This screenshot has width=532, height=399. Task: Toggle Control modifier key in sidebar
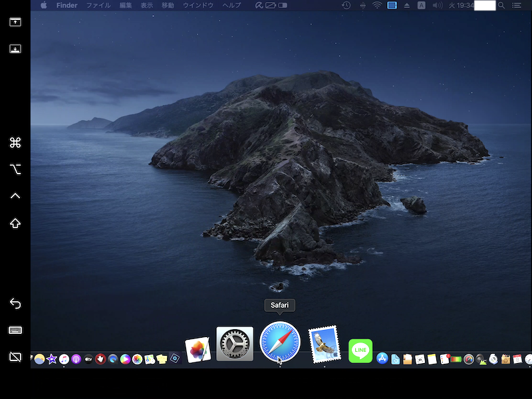coord(15,196)
